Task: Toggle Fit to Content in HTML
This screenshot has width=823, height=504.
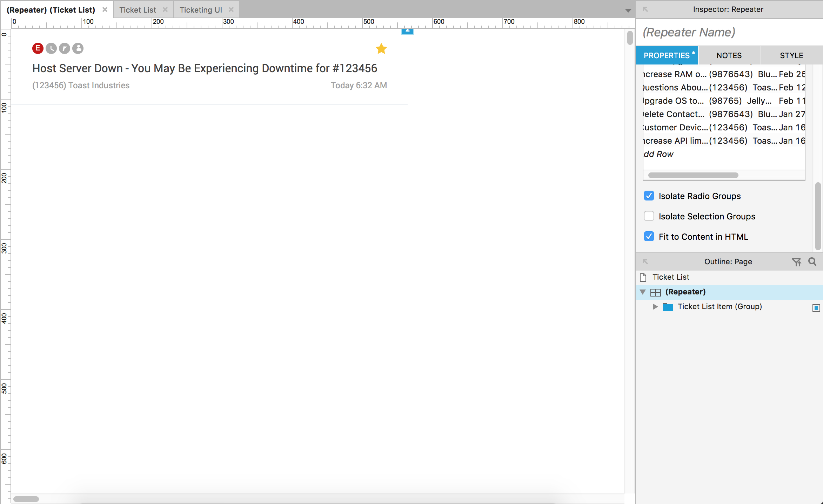Action: click(649, 237)
